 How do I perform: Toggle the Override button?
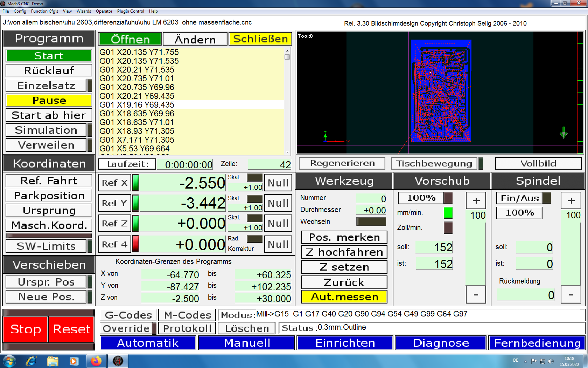click(x=126, y=328)
